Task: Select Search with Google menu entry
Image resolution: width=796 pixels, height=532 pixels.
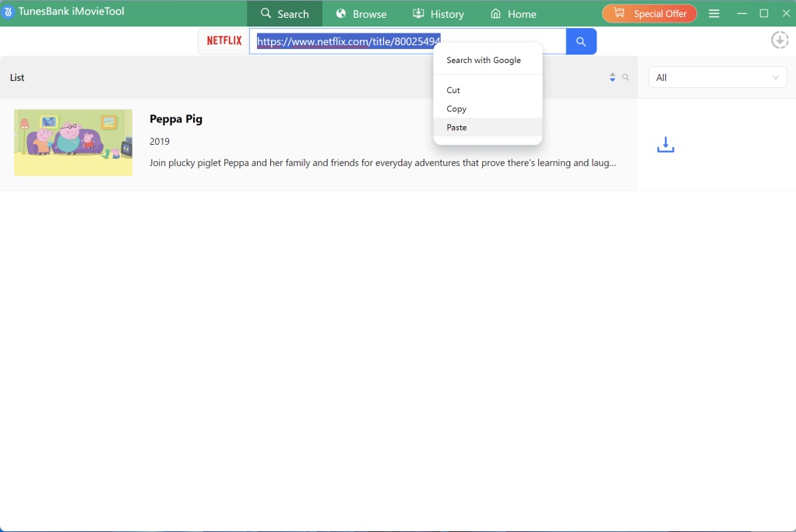Action: [484, 60]
